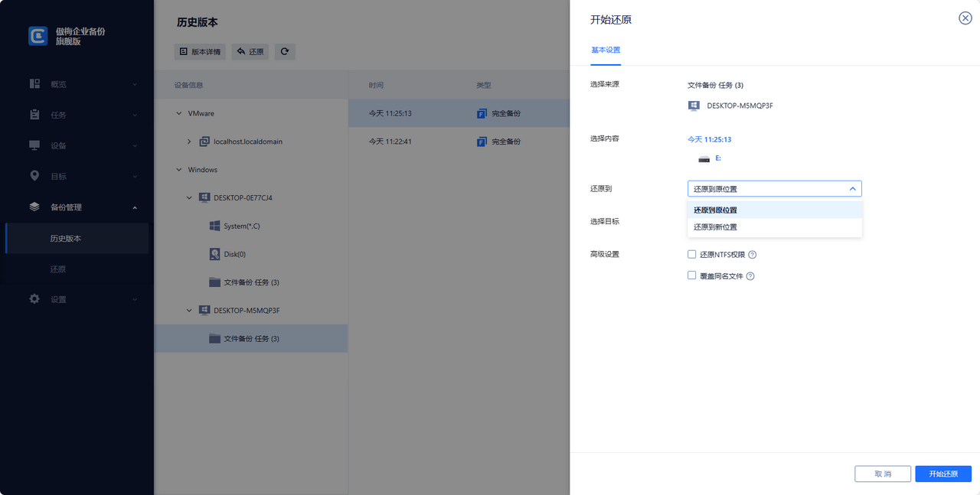980x495 pixels.
Task: Click the 设备 monitor icon
Action: coord(34,145)
